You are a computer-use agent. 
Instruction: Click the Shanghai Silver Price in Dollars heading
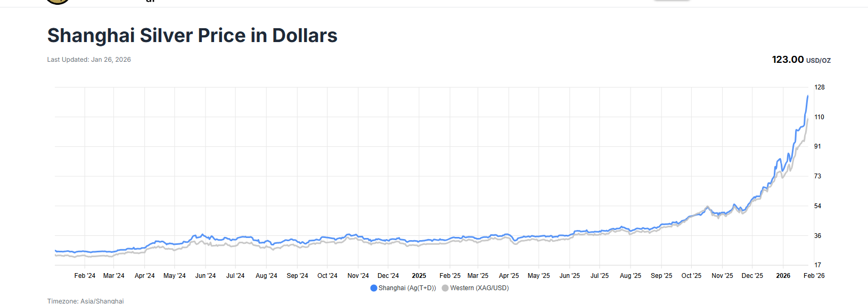(x=192, y=36)
